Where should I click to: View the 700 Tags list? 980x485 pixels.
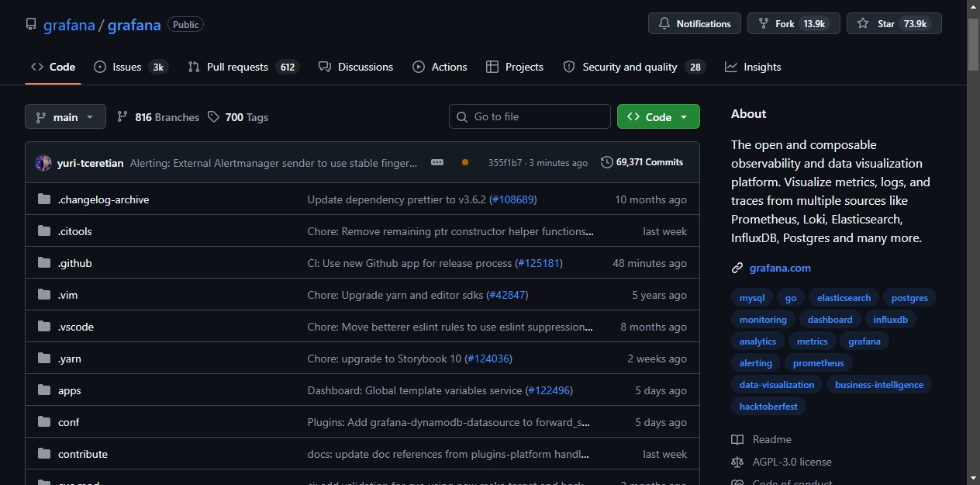pos(238,117)
